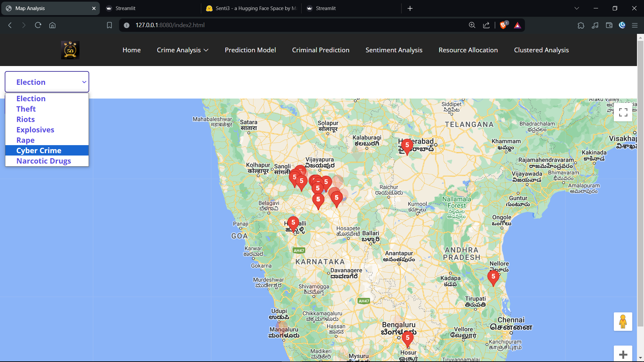This screenshot has width=644, height=362.
Task: Click the Brave Shields lion icon
Action: click(503, 25)
